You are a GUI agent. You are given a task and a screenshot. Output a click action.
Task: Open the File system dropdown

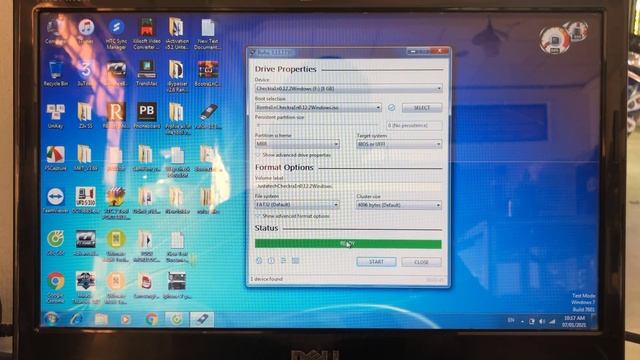[x=297, y=204]
